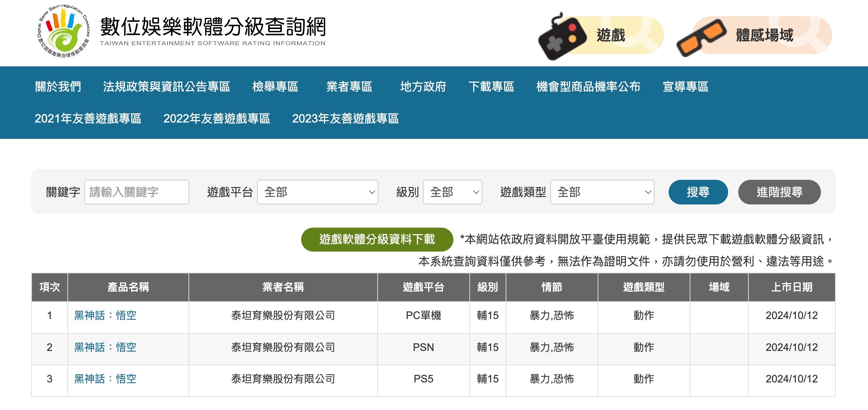Click the orange 3D glasses icon

[x=702, y=38]
